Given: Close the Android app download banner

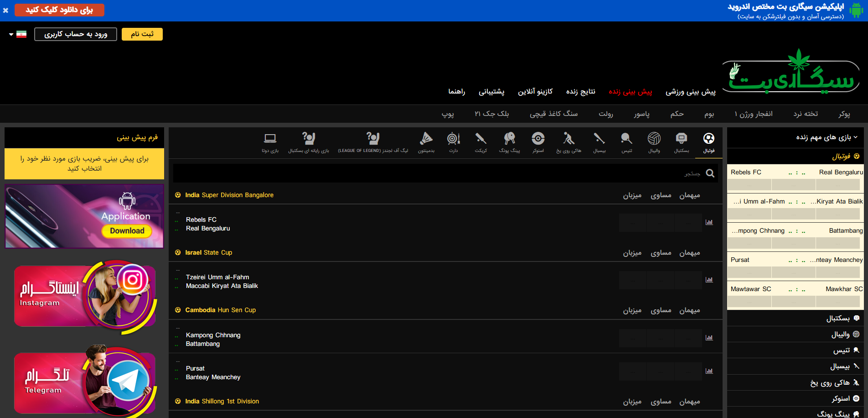Looking at the screenshot, I should (5, 10).
